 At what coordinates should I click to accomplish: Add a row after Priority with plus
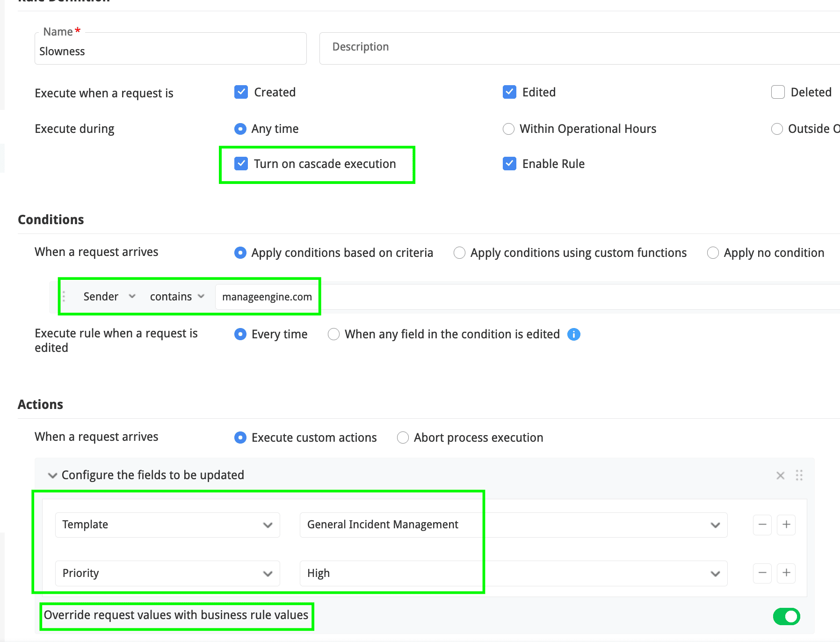click(x=786, y=573)
